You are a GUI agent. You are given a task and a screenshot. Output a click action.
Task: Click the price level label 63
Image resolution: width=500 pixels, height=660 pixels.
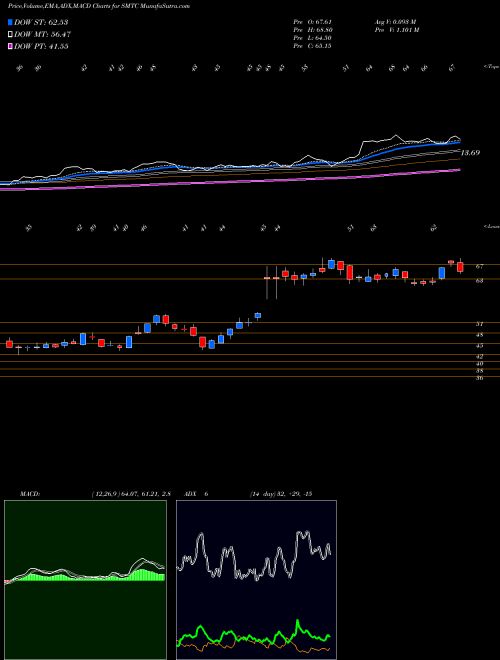[x=479, y=280]
